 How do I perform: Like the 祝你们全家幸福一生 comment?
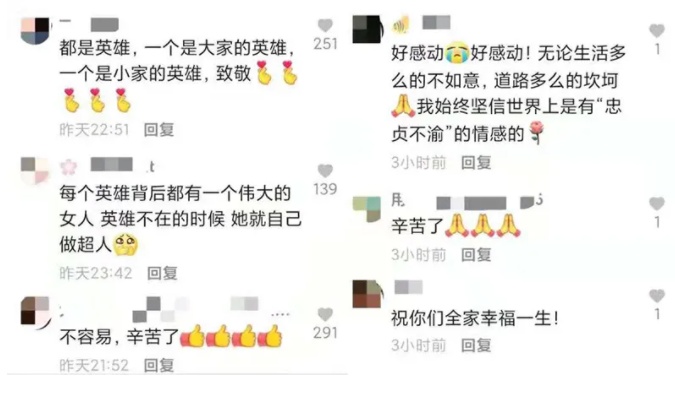coord(657,296)
